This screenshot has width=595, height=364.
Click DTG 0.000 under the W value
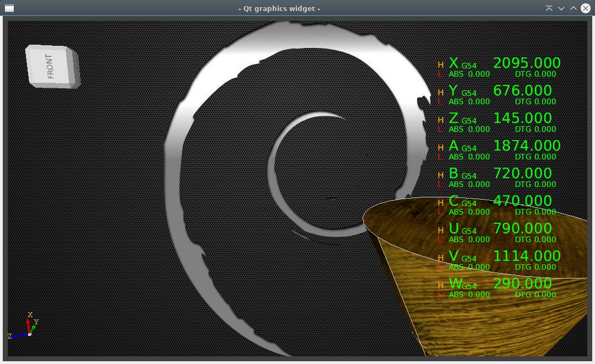pos(535,295)
